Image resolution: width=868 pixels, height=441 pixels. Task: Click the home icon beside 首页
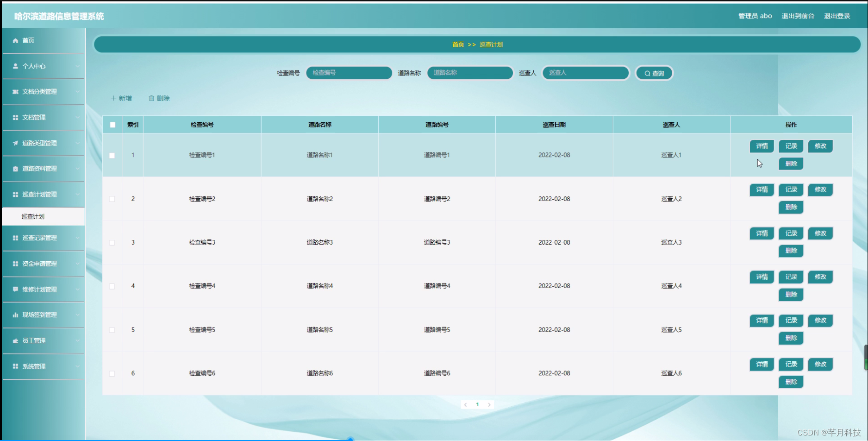coord(15,40)
